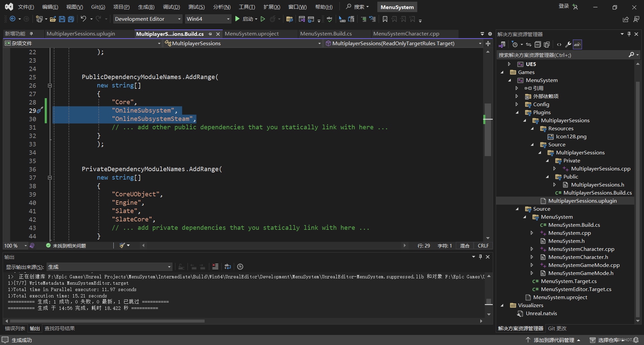Pin the Solution Explorer panel
This screenshot has width=644, height=345.
coord(629,34)
